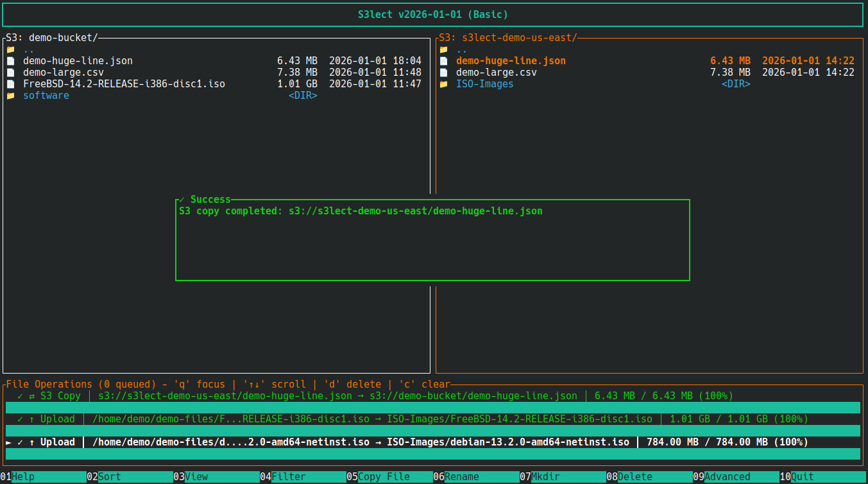
Task: Click the checkmark icon on the debian upload entry
Action: (x=21, y=442)
